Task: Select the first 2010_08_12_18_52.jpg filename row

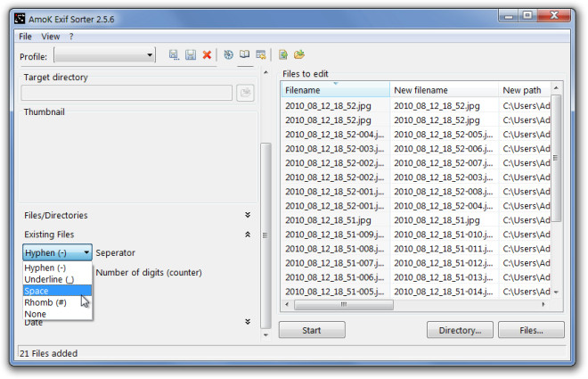Action: [328, 106]
